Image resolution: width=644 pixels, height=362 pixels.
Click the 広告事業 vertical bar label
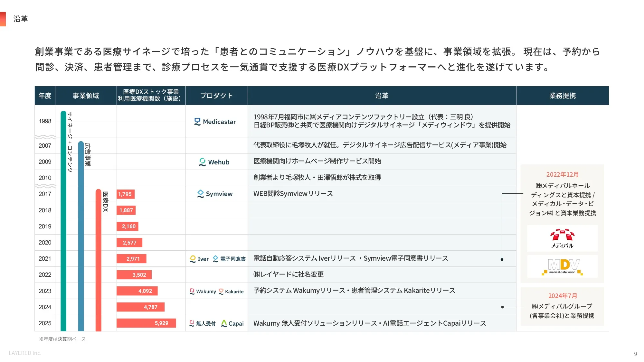click(x=88, y=155)
